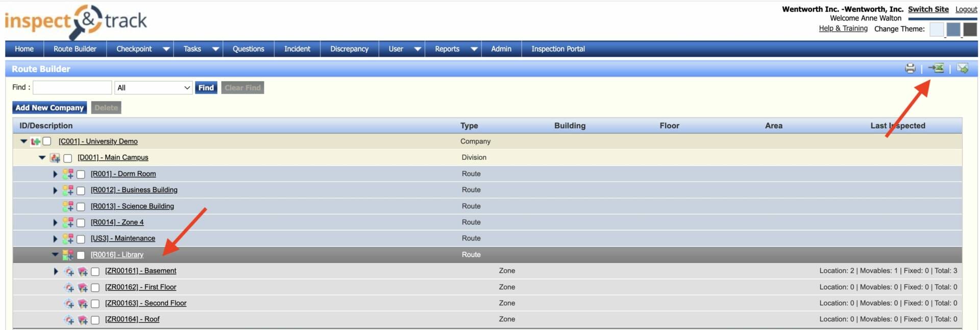
Task: Click the Add New Company button
Action: click(50, 108)
